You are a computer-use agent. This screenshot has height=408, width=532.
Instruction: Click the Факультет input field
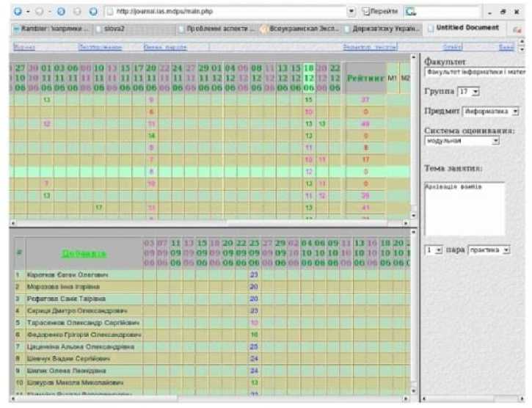474,72
